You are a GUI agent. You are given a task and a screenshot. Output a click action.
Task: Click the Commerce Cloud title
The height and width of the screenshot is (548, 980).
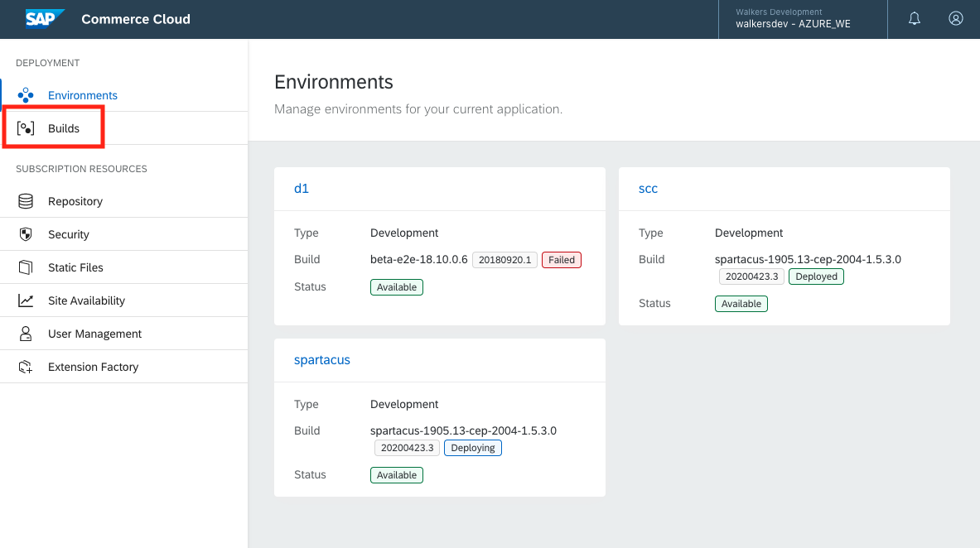pyautogui.click(x=136, y=19)
